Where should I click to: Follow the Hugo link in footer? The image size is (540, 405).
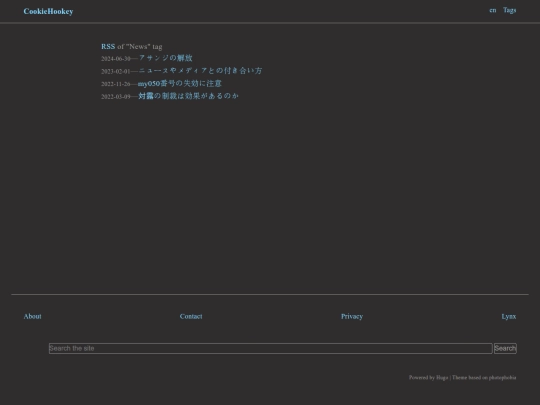pyautogui.click(x=442, y=377)
